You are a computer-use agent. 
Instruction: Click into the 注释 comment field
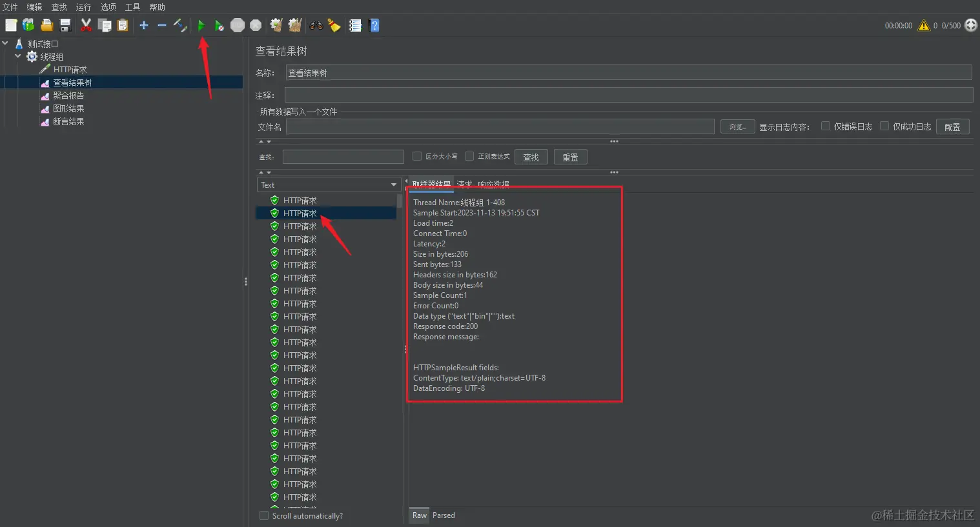point(629,95)
